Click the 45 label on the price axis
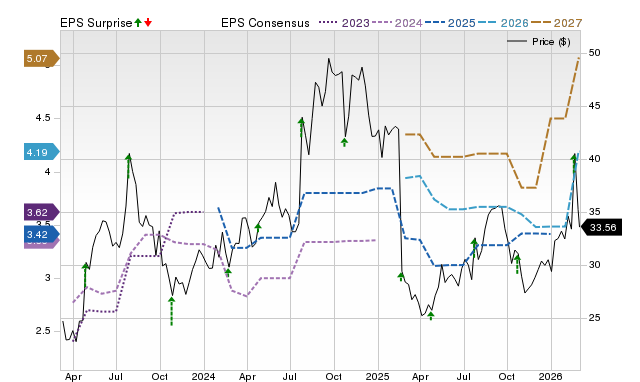 point(594,106)
